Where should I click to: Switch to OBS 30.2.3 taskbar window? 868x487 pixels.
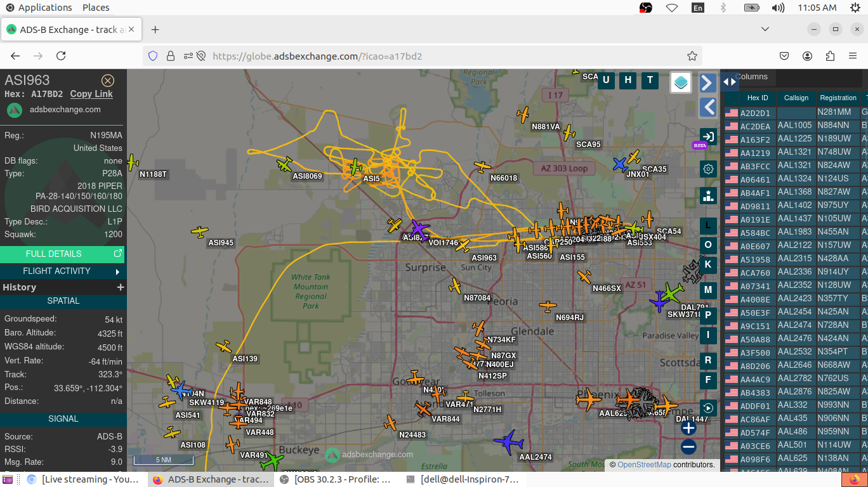(x=335, y=479)
